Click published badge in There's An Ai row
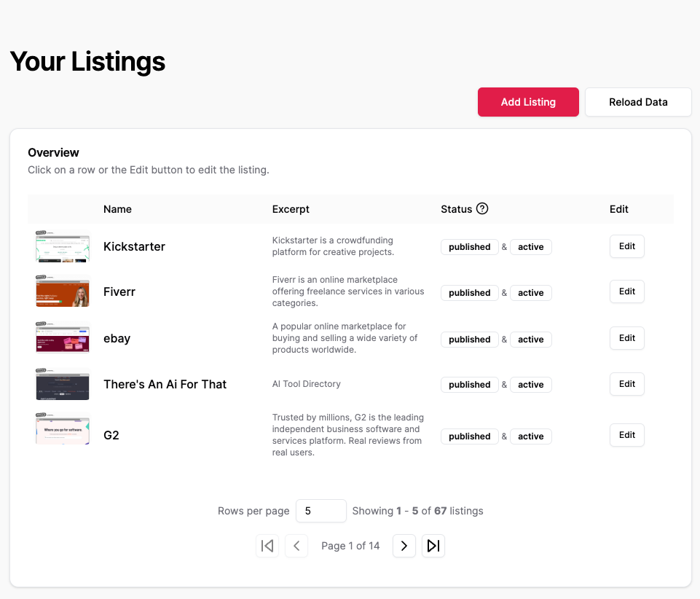Image resolution: width=700 pixels, height=599 pixels. [470, 385]
